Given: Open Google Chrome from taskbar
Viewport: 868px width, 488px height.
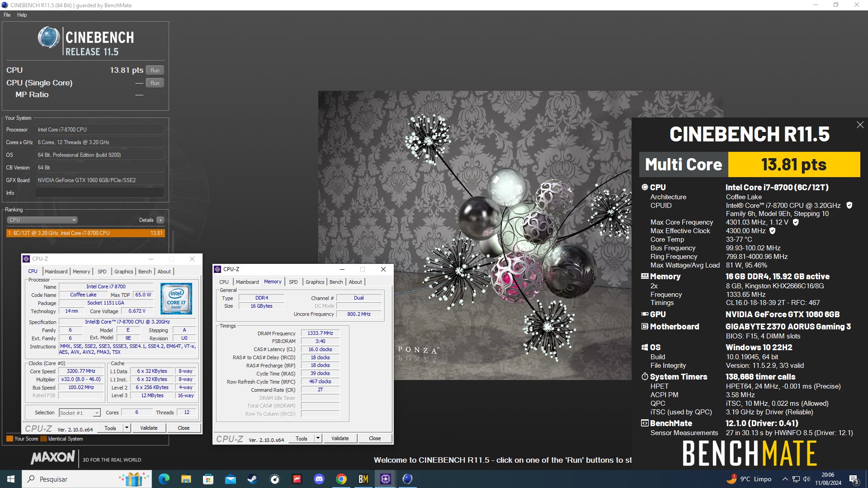Looking at the screenshot, I should [341, 479].
